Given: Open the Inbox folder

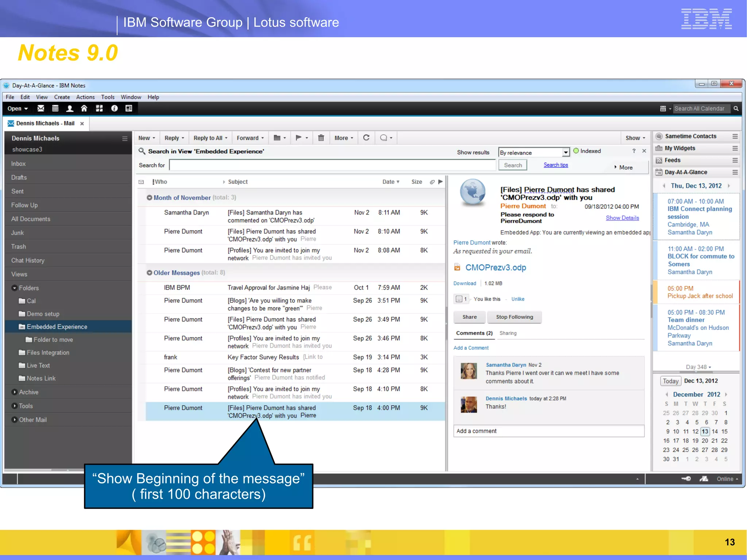Looking at the screenshot, I should (69, 164).
